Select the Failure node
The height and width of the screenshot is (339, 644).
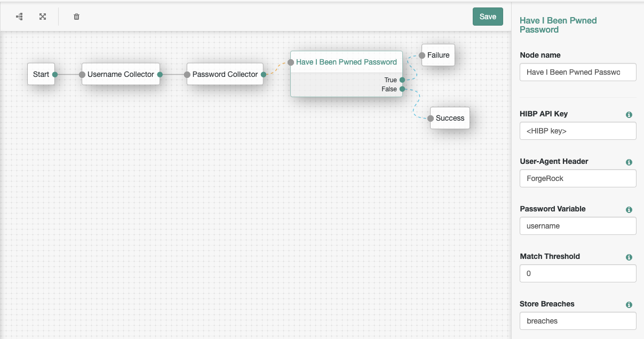[x=438, y=55]
